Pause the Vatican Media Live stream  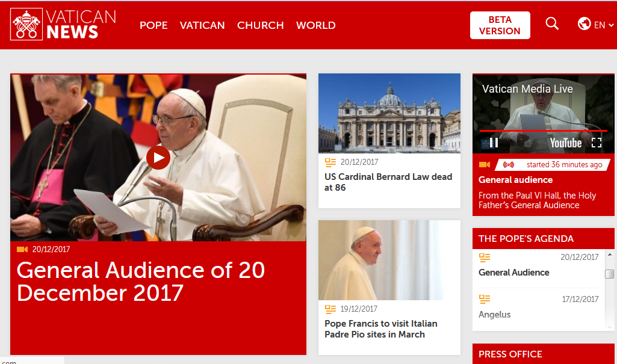(x=494, y=143)
